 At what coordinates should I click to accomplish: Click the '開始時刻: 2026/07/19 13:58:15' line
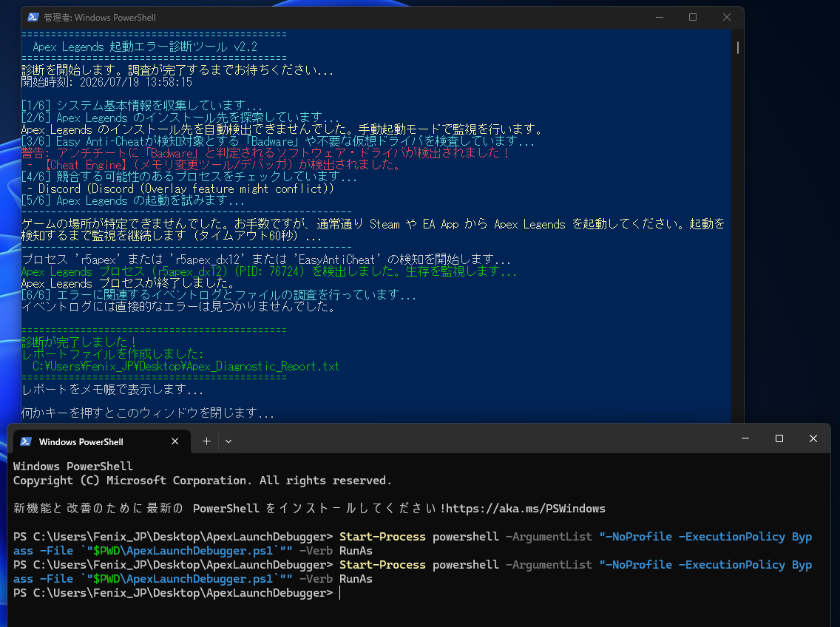coord(106,82)
